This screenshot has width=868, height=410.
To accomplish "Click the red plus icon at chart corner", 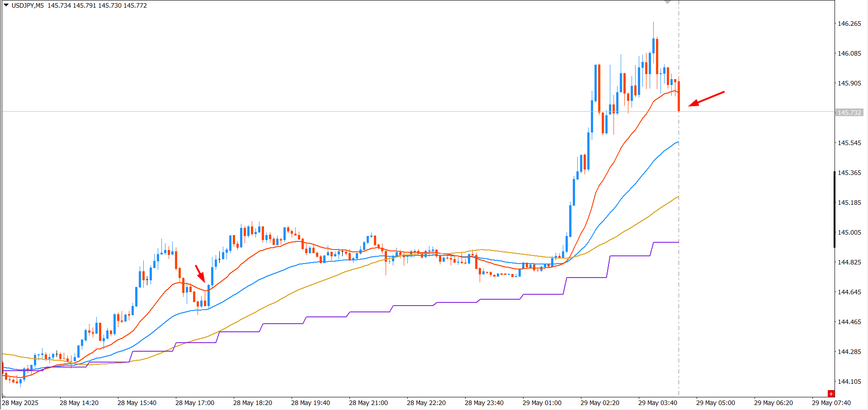I will click(x=831, y=394).
